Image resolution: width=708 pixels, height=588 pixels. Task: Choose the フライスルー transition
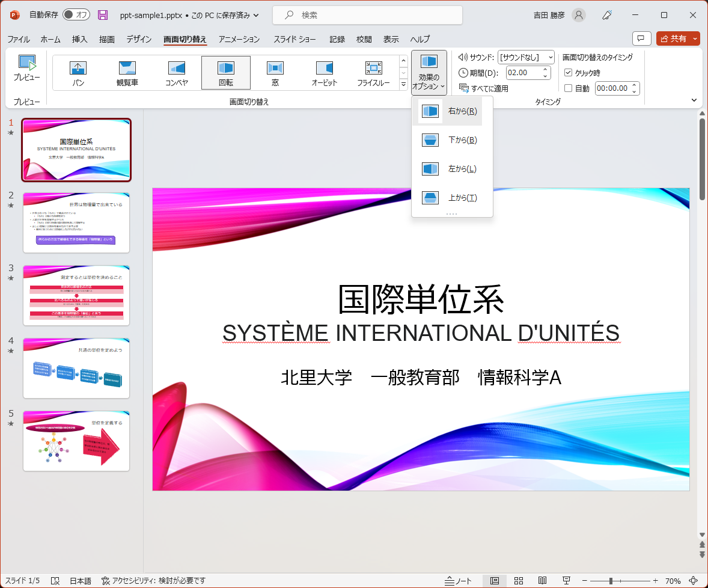click(x=374, y=72)
